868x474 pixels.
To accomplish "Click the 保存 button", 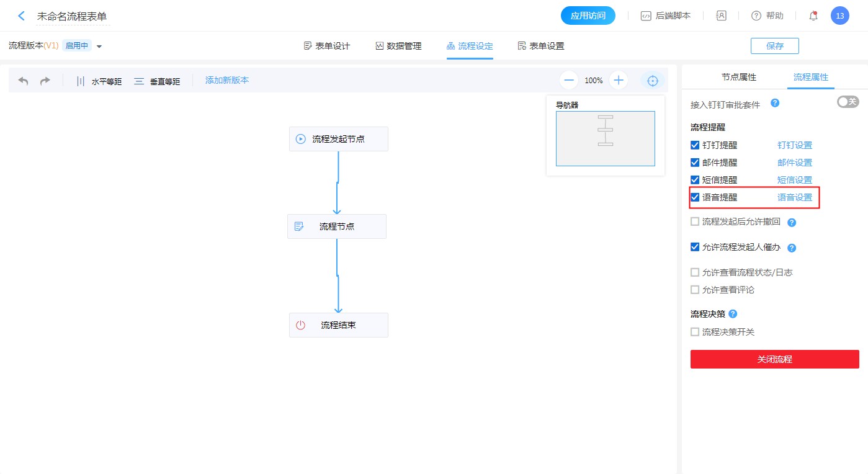I will coord(774,46).
